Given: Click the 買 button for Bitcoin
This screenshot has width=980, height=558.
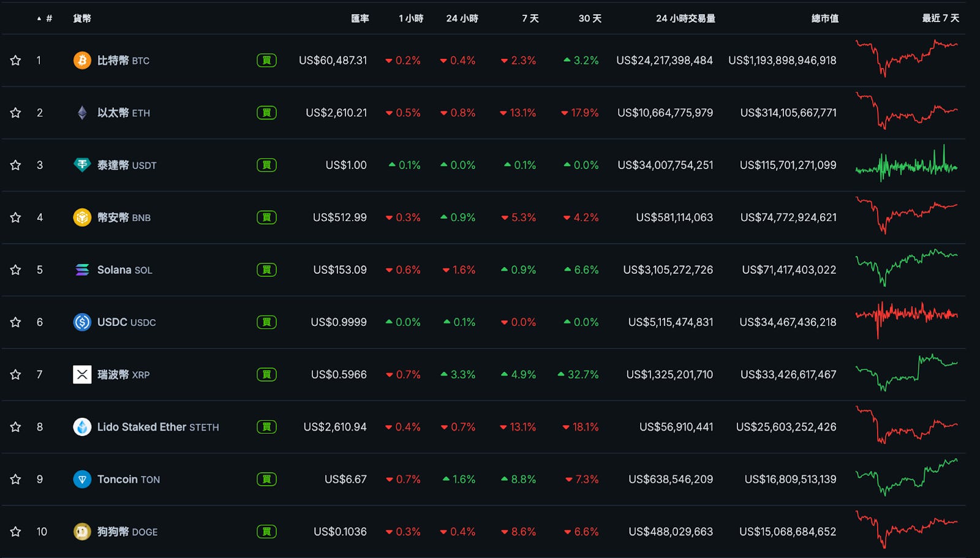Looking at the screenshot, I should (x=266, y=60).
